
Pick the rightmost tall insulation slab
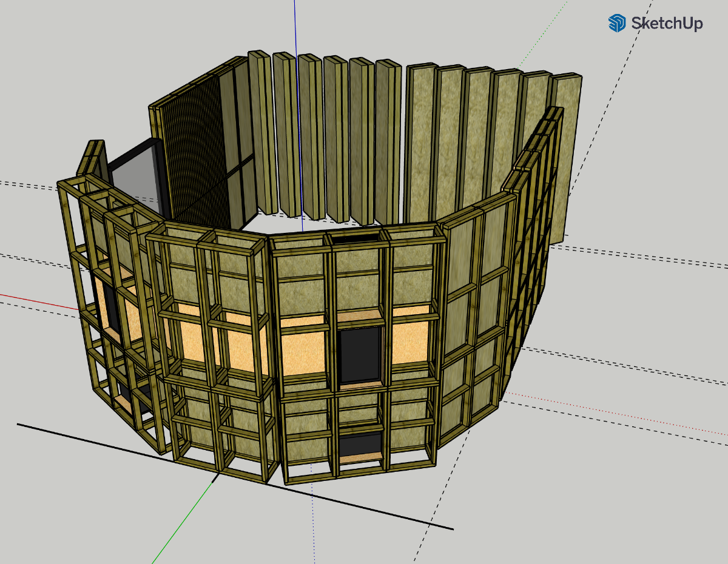click(x=568, y=152)
